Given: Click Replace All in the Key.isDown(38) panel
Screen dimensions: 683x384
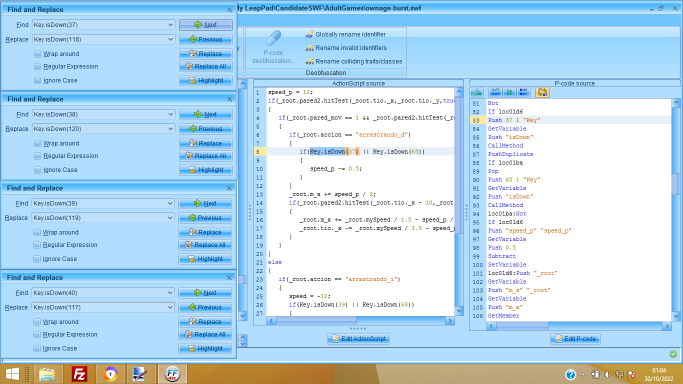Looking at the screenshot, I should click(206, 156).
